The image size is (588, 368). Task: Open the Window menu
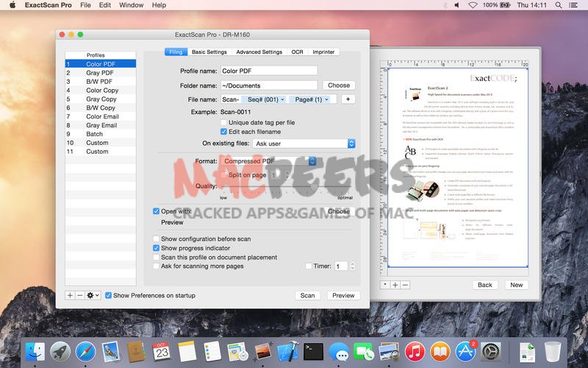pos(132,5)
